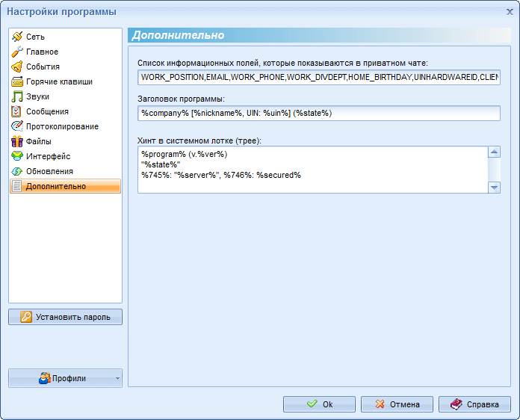This screenshot has height=420, width=520.
Task: Open the Интерфейс settings section
Action: coord(48,156)
